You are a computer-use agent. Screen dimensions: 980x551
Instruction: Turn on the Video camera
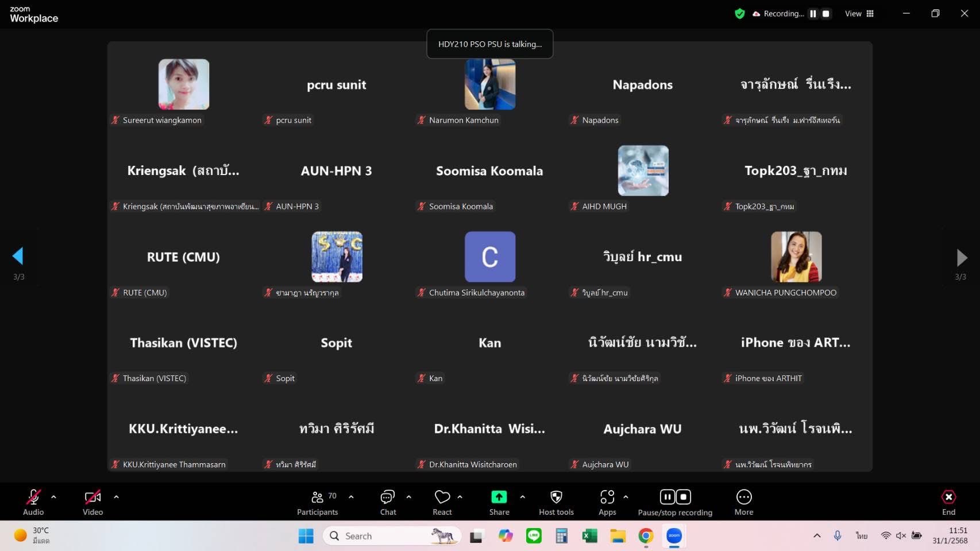click(92, 502)
